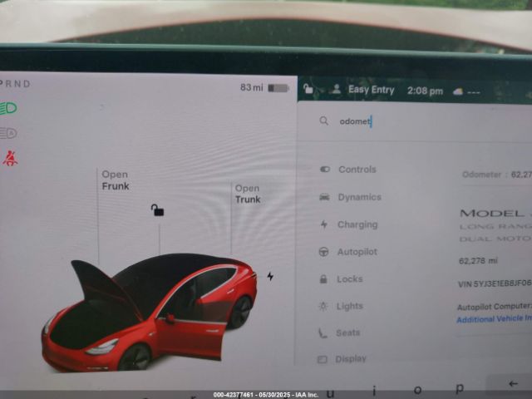Tap Open Trunk button
This screenshot has height=399, width=532.
click(x=248, y=194)
